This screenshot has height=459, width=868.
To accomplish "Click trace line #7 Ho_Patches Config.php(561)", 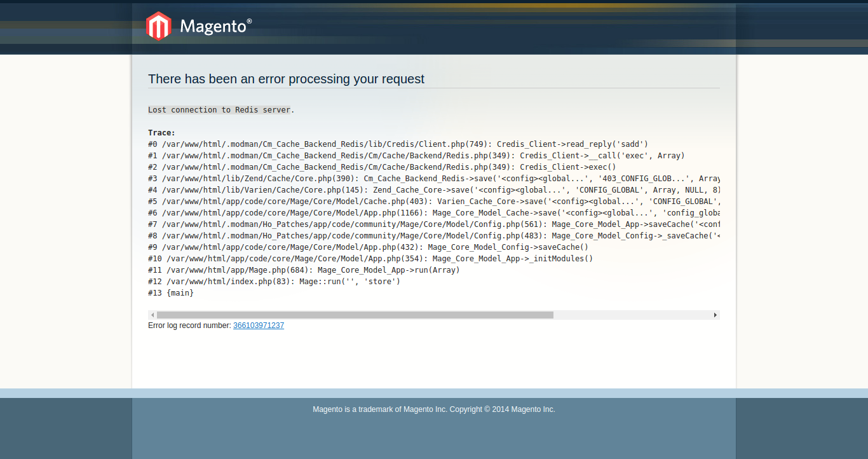I will pyautogui.click(x=432, y=224).
